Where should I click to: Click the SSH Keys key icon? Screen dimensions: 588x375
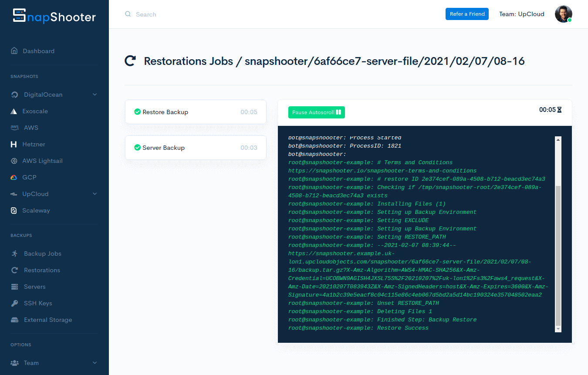15,304
